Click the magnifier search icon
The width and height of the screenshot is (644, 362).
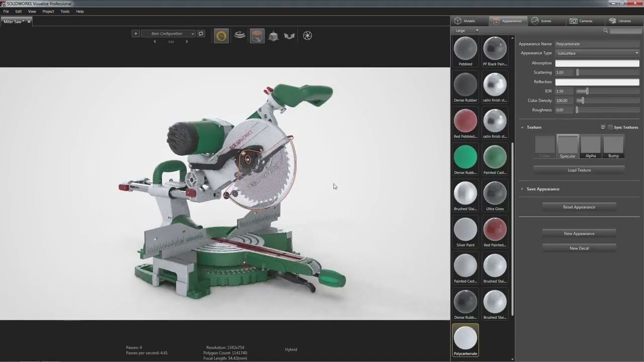point(606,31)
